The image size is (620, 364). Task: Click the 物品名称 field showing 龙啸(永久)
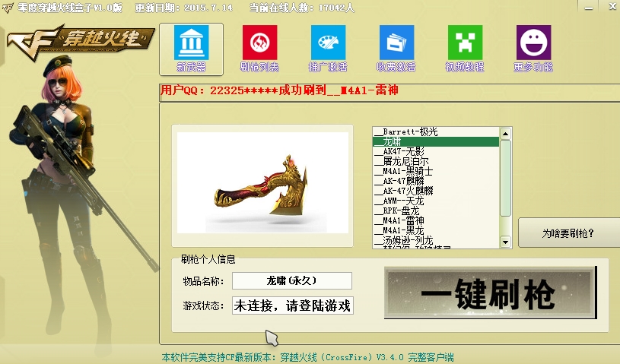292,280
